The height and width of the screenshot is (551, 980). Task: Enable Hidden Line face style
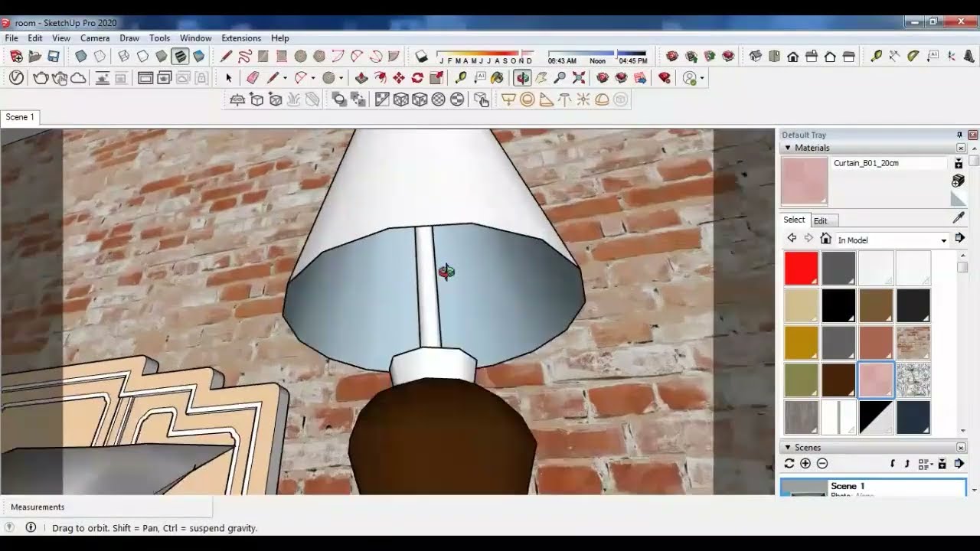coord(142,56)
